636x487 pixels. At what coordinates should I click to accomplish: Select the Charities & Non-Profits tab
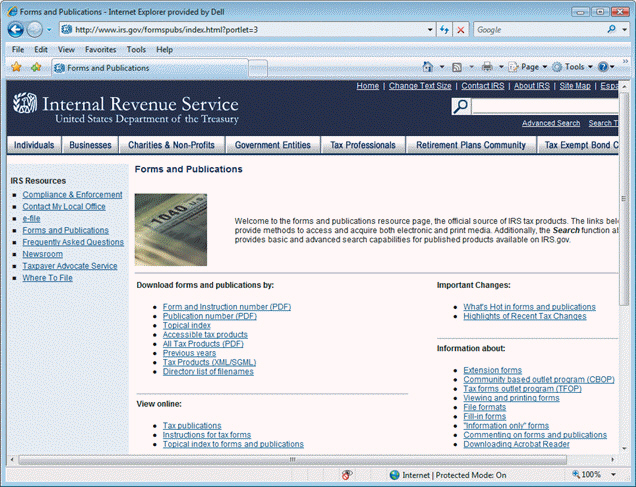pyautogui.click(x=171, y=145)
